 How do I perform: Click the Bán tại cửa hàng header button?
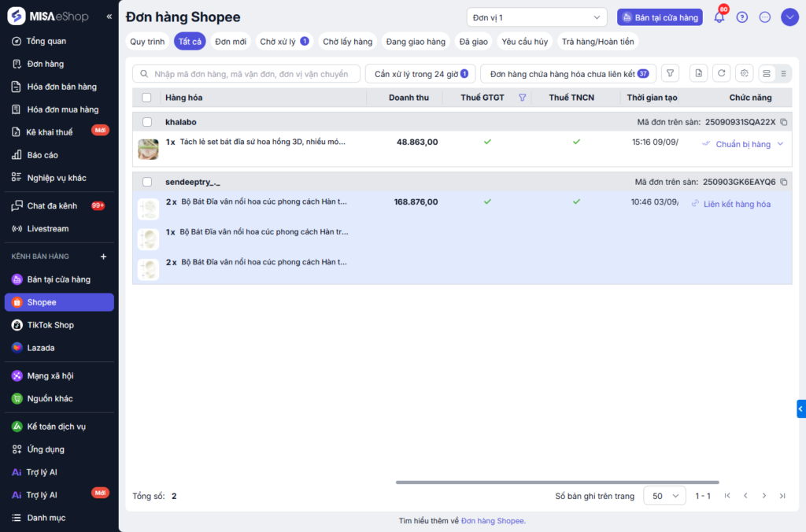[x=660, y=17]
